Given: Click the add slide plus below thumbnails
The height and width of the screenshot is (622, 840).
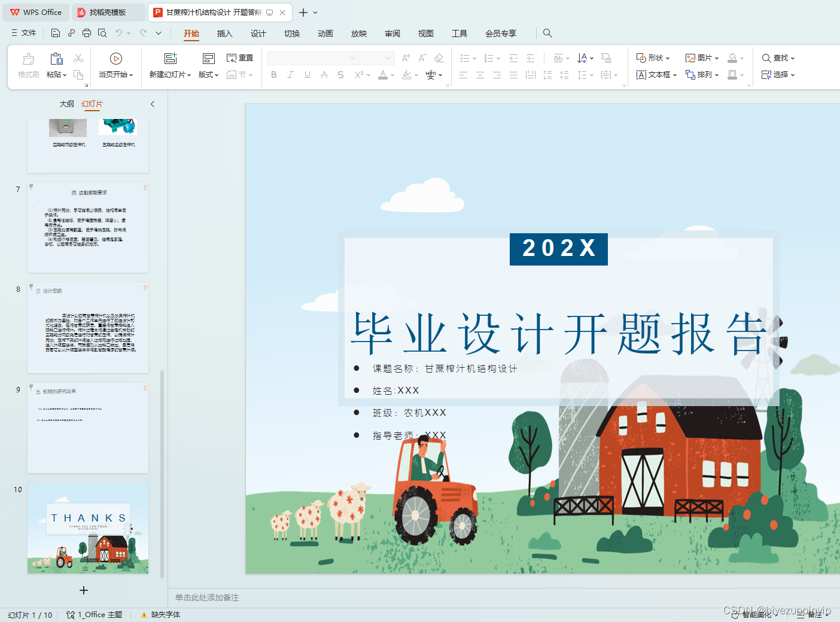Looking at the screenshot, I should point(84,590).
